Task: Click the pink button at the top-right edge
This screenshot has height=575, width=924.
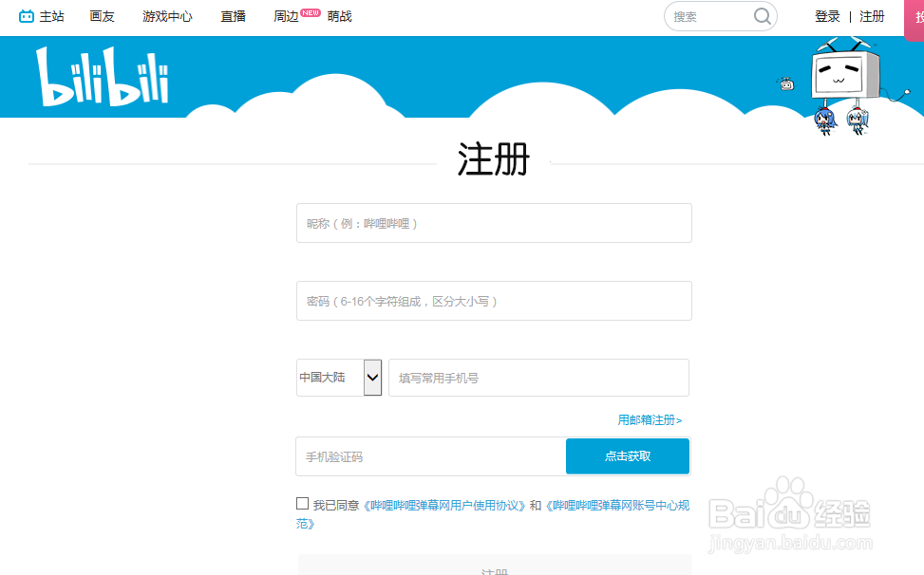Action: [916, 19]
